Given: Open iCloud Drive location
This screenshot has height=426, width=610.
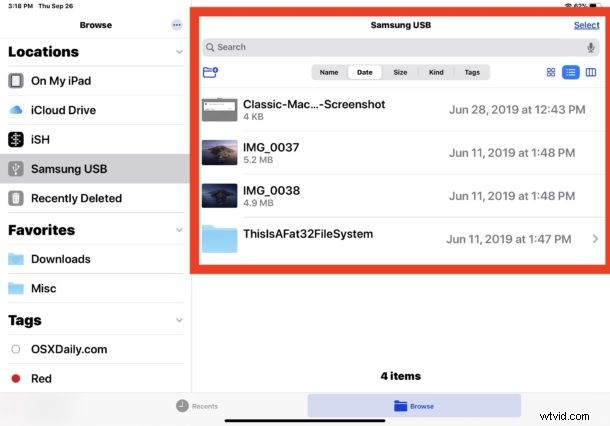Looking at the screenshot, I should coord(95,110).
